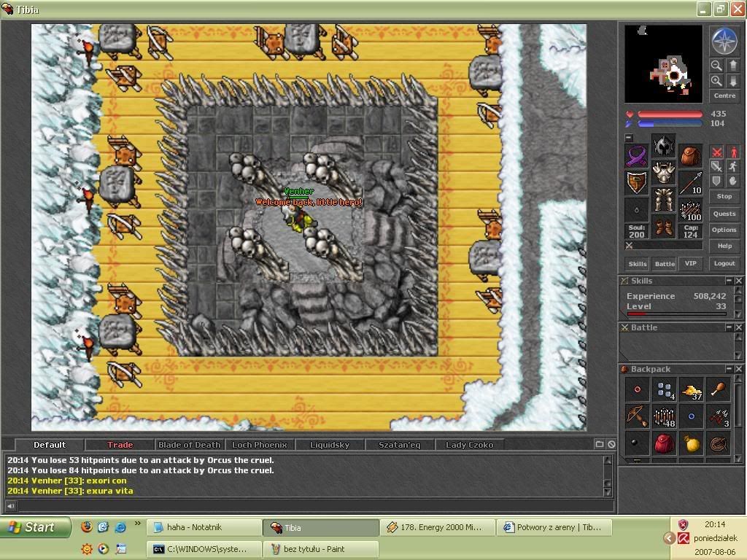Toggle the Battle window button
747x560 pixels.
click(x=664, y=263)
